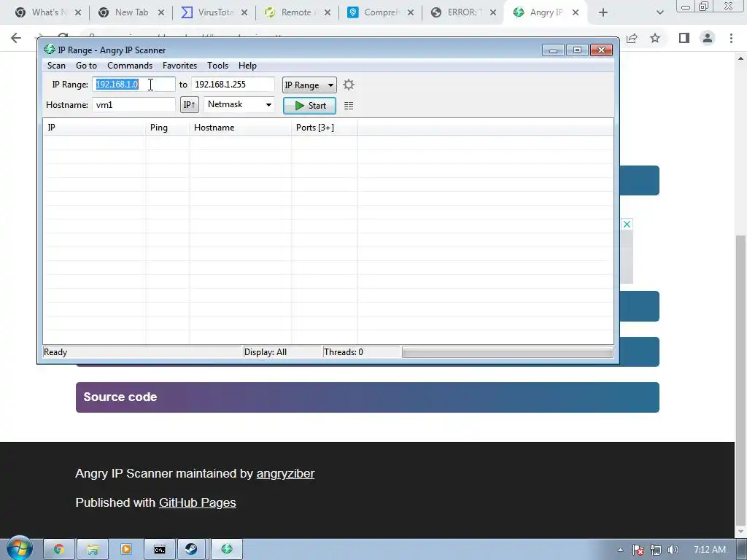
Task: Bookmark this page with the star icon
Action: [x=655, y=38]
